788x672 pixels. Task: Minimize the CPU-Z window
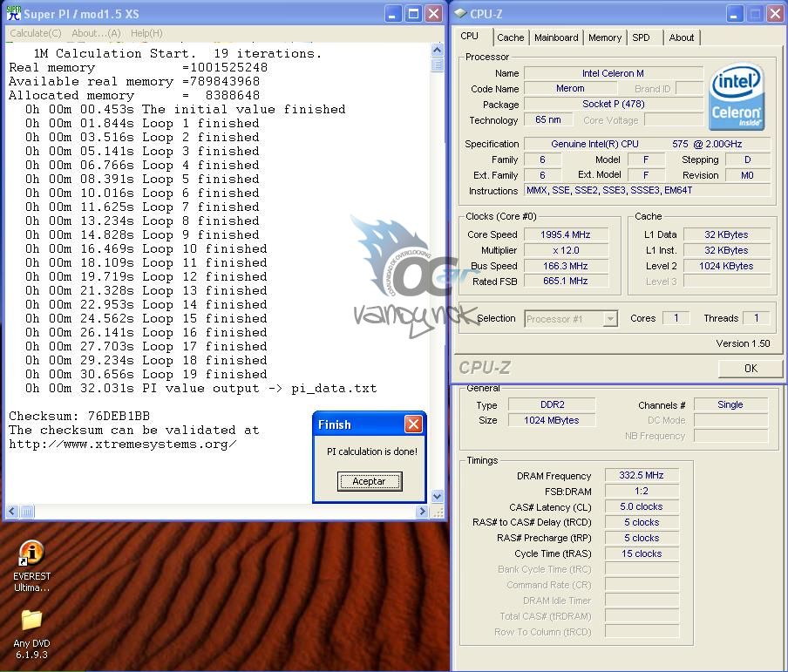pos(734,14)
